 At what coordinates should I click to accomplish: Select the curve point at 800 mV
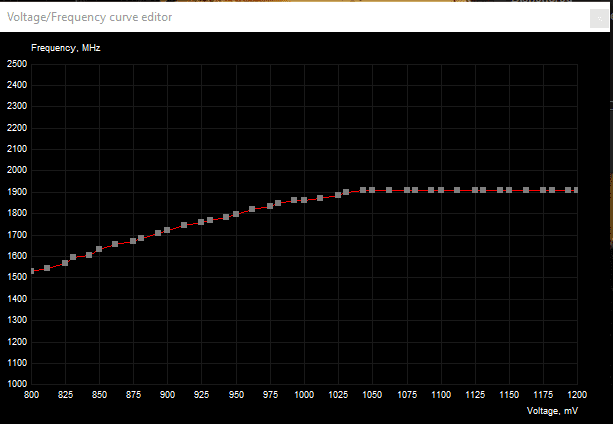32,271
